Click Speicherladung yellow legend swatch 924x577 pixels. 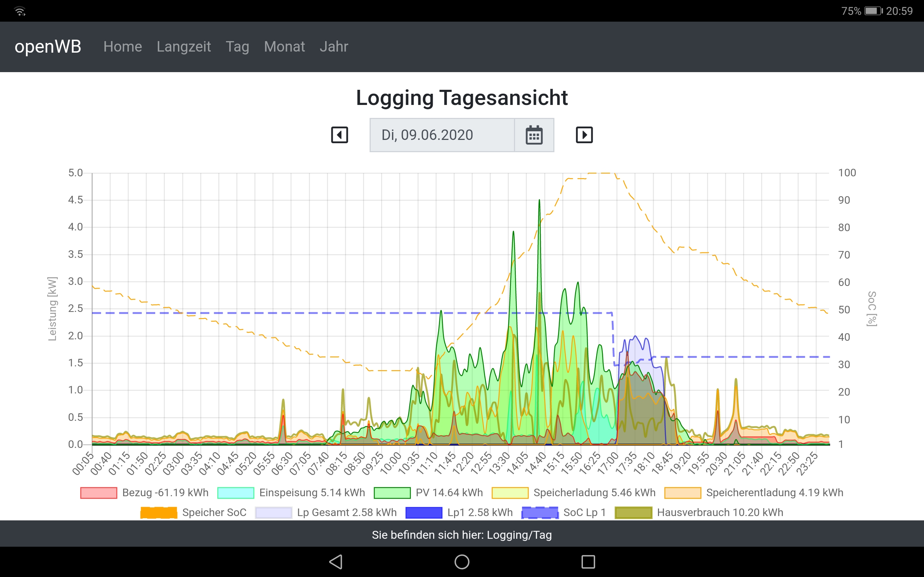[x=510, y=493]
